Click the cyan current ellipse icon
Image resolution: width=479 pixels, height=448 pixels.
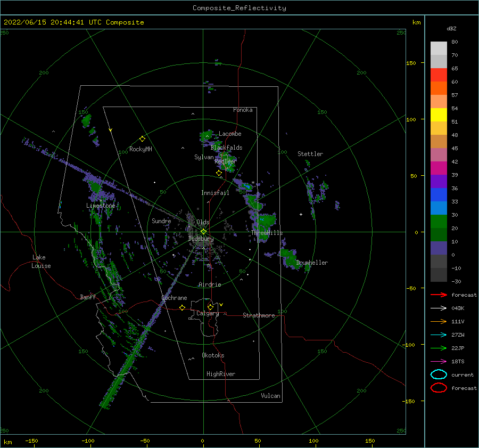(439, 374)
